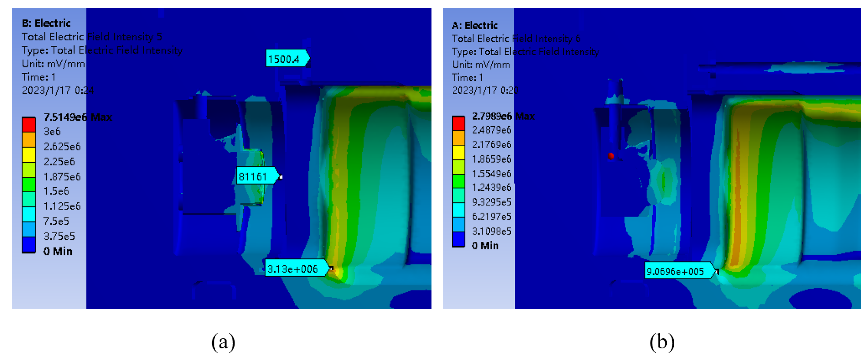
Task: Click the red maximum marker dot
Action: click(x=611, y=156)
